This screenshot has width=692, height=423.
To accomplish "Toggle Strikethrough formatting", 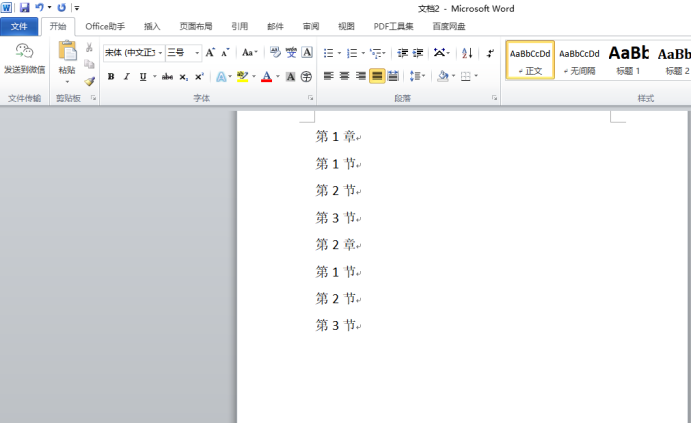I will [167, 76].
